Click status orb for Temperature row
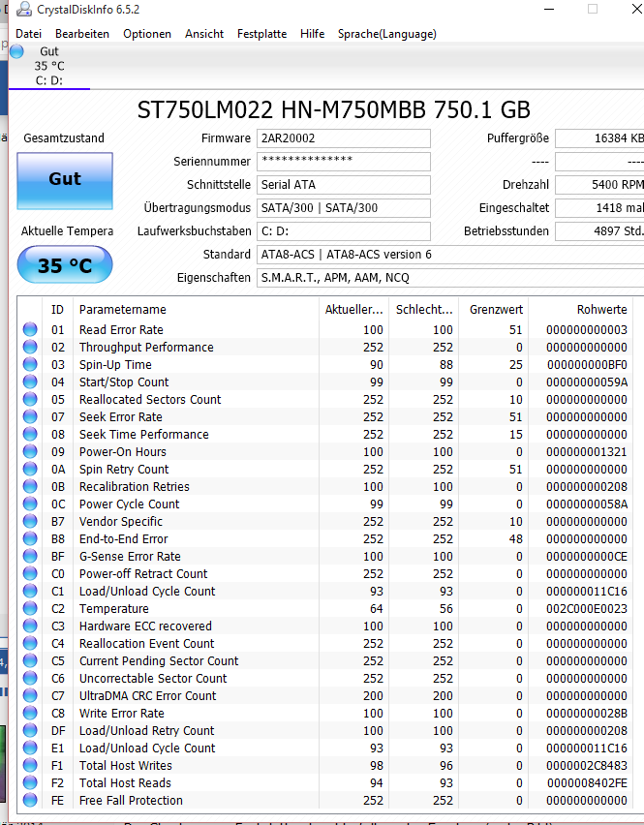Image resolution: width=644 pixels, height=825 pixels. click(30, 608)
